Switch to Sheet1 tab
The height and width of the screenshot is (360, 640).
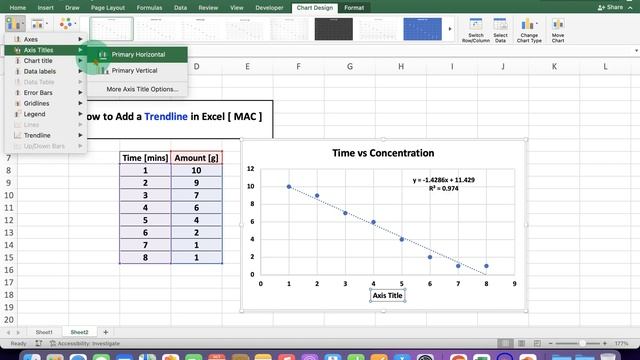(44, 332)
